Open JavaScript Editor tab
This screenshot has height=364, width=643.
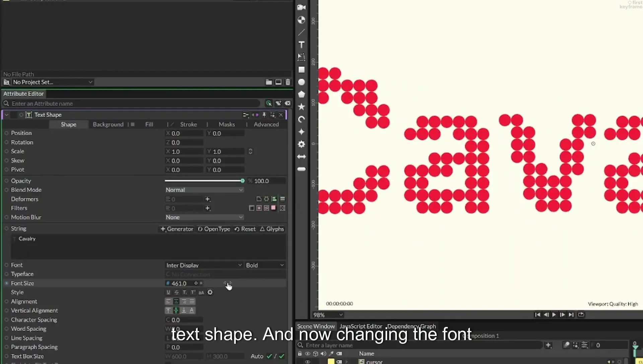coord(361,326)
